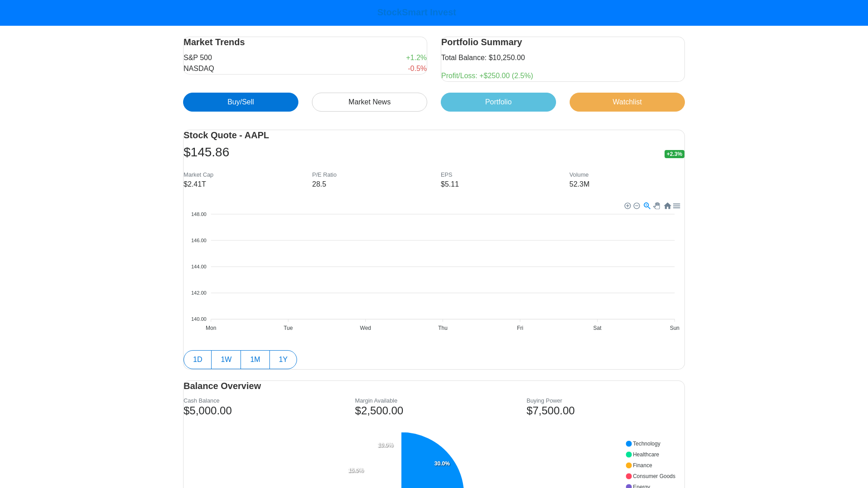
Task: Open the Buy/Sell panel
Action: (x=241, y=102)
